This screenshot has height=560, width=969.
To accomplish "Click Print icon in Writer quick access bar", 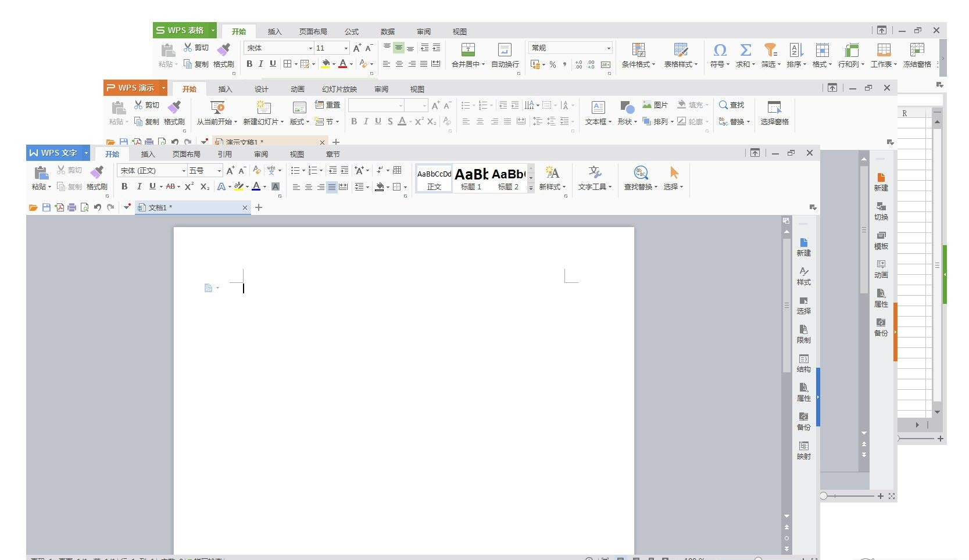I will [x=72, y=207].
